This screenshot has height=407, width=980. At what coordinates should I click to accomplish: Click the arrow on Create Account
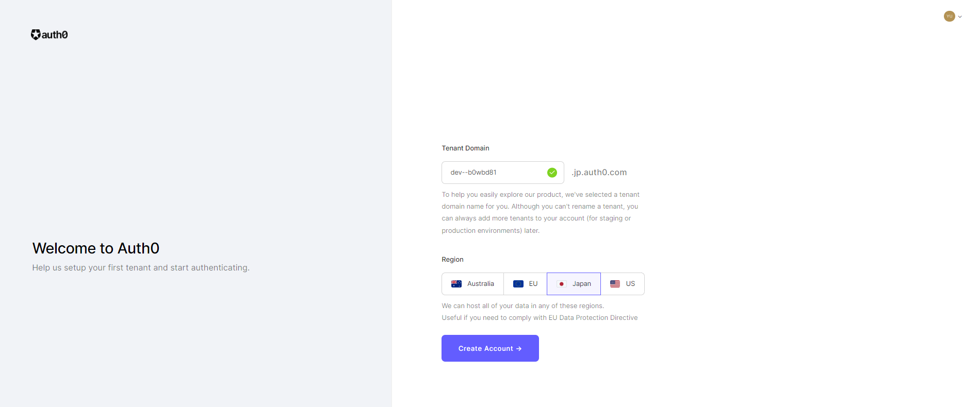tap(519, 349)
